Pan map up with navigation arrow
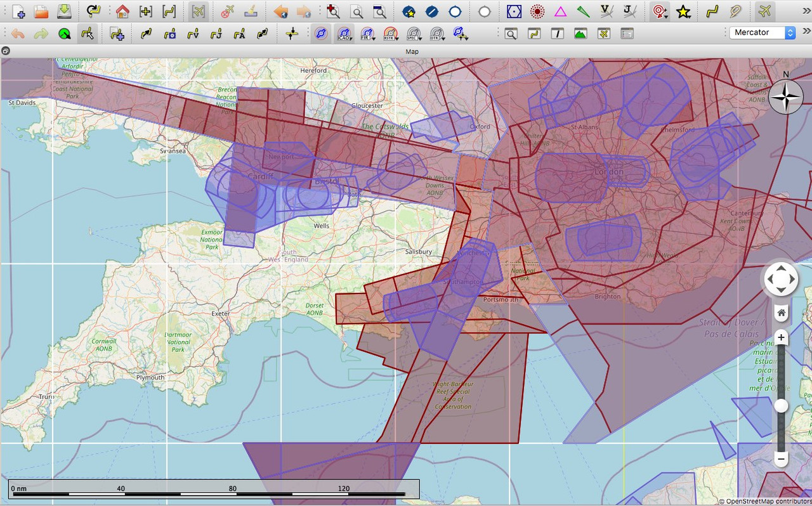 pos(781,268)
